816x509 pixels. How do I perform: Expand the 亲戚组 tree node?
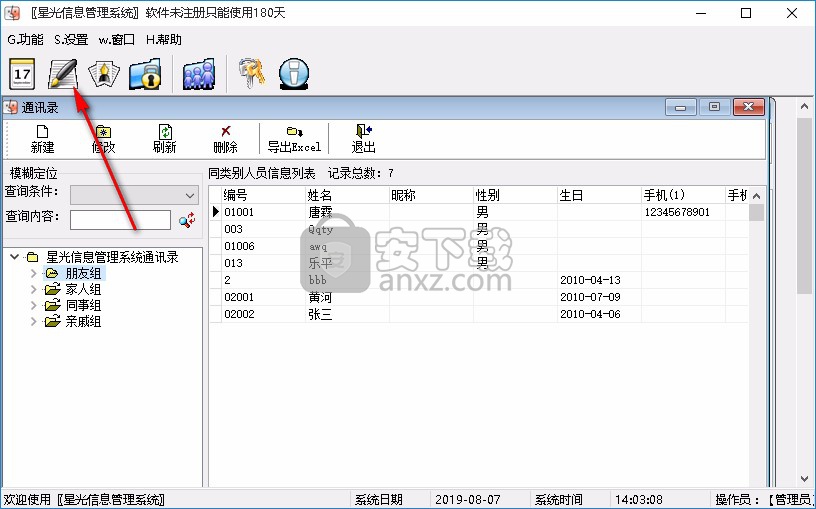click(33, 322)
